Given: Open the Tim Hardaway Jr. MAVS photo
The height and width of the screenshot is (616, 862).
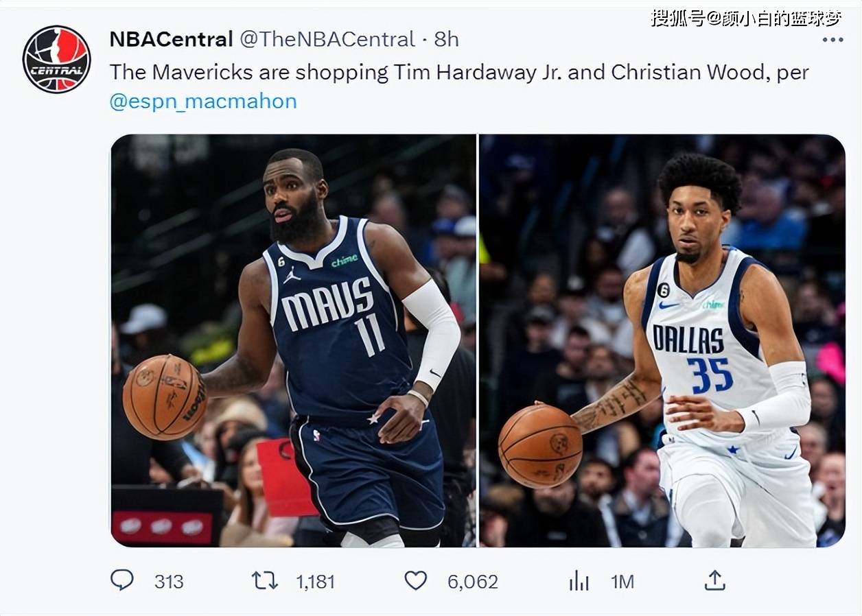Looking at the screenshot, I should pyautogui.click(x=293, y=341).
